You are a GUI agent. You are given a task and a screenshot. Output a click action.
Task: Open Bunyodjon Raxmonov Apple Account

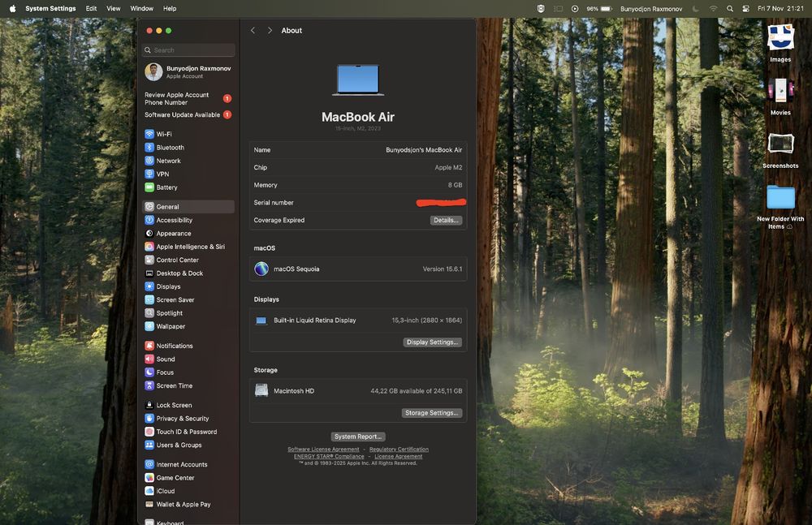click(188, 72)
